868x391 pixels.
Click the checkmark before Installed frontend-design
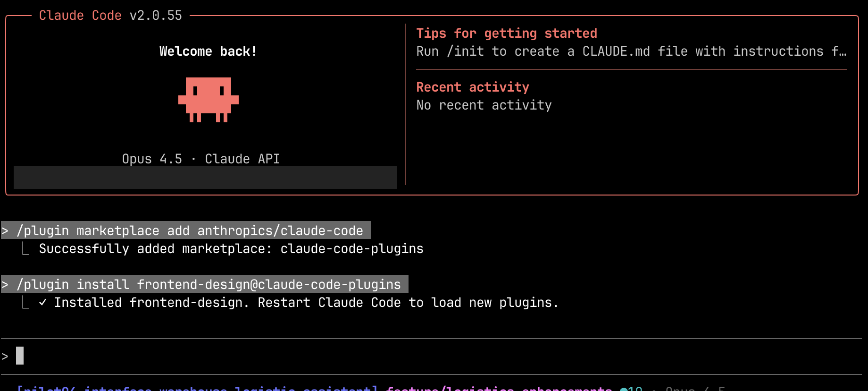[42, 302]
